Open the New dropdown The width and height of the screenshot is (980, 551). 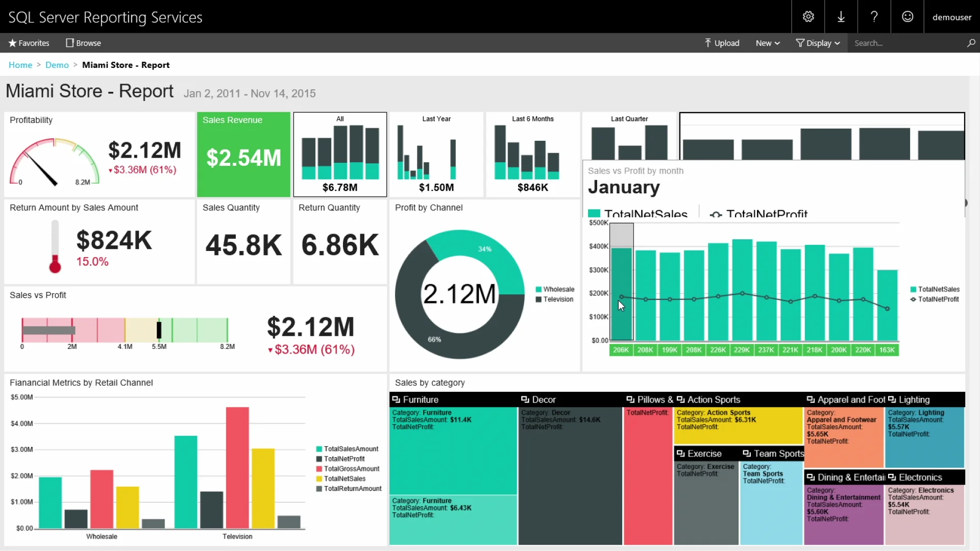point(768,43)
